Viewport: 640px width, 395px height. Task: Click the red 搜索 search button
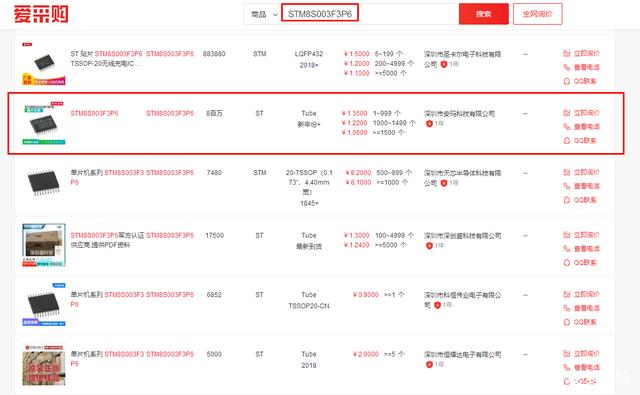484,14
